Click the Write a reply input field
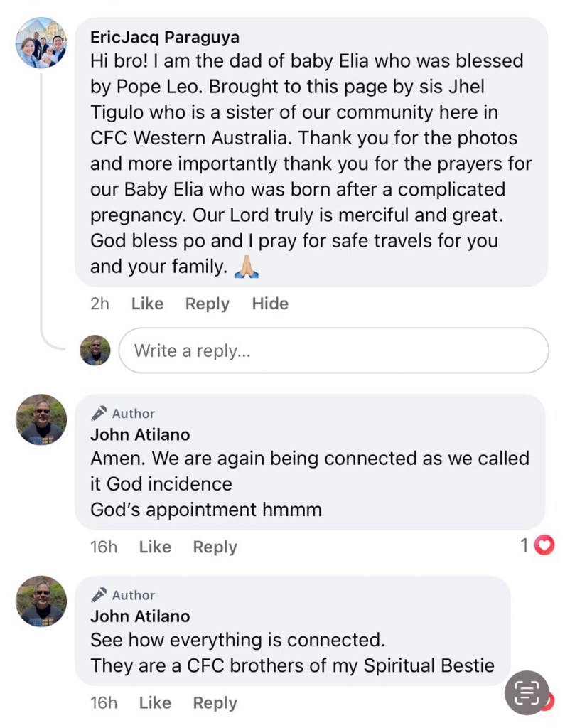Screen dimensions: 565x728 (x=333, y=350)
